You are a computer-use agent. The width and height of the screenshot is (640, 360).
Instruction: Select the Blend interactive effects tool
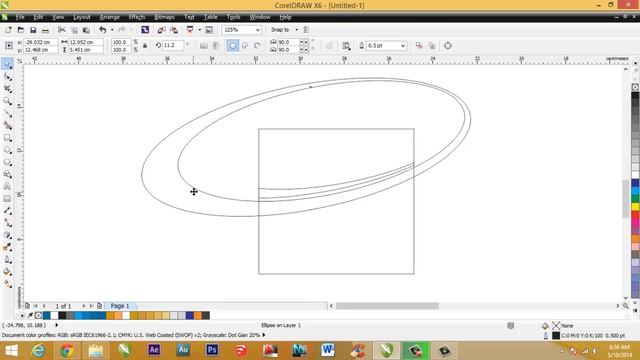point(7,236)
